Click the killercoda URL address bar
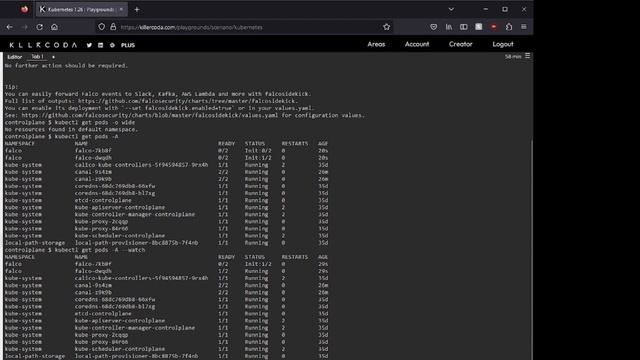The width and height of the screenshot is (640, 360). click(x=245, y=27)
